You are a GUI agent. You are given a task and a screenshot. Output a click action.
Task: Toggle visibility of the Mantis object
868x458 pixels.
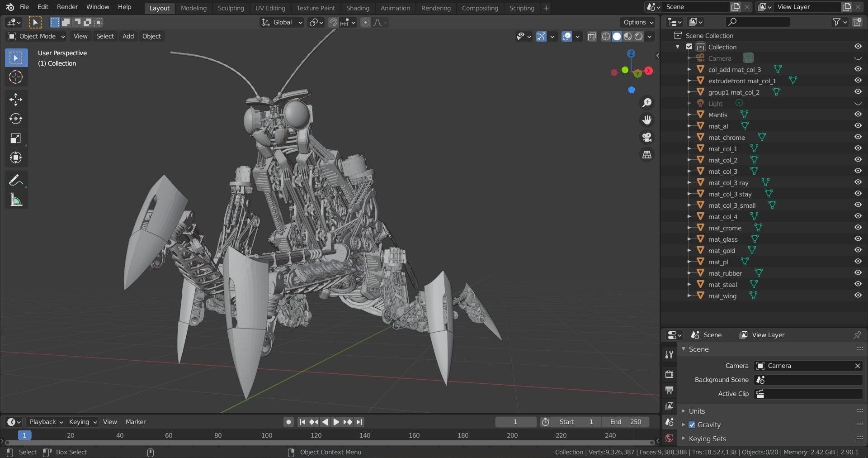[858, 114]
